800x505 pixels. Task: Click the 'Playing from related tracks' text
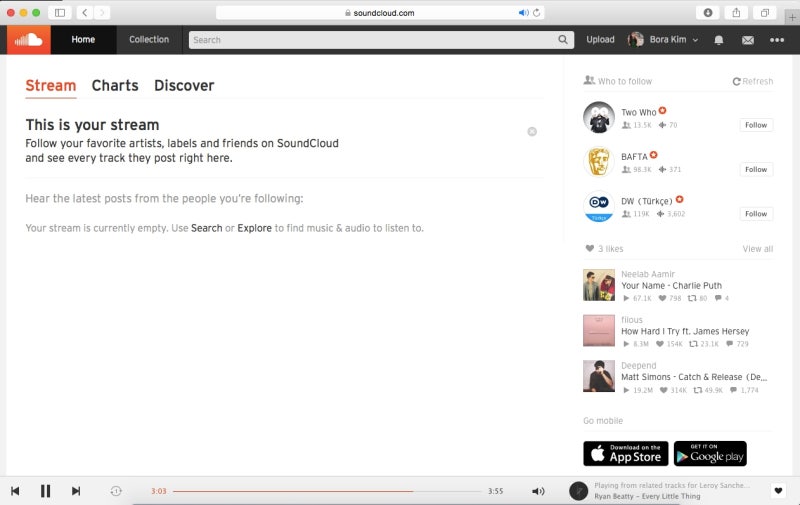tap(672, 485)
